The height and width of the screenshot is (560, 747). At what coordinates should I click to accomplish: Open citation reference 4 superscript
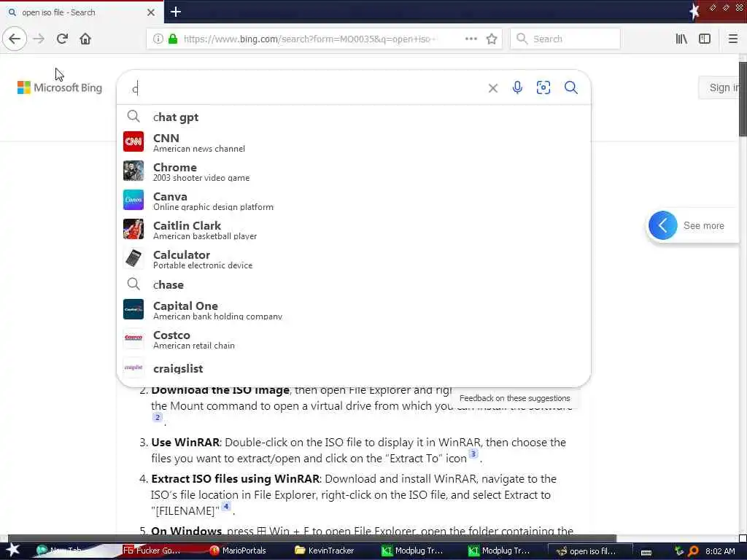tap(226, 506)
